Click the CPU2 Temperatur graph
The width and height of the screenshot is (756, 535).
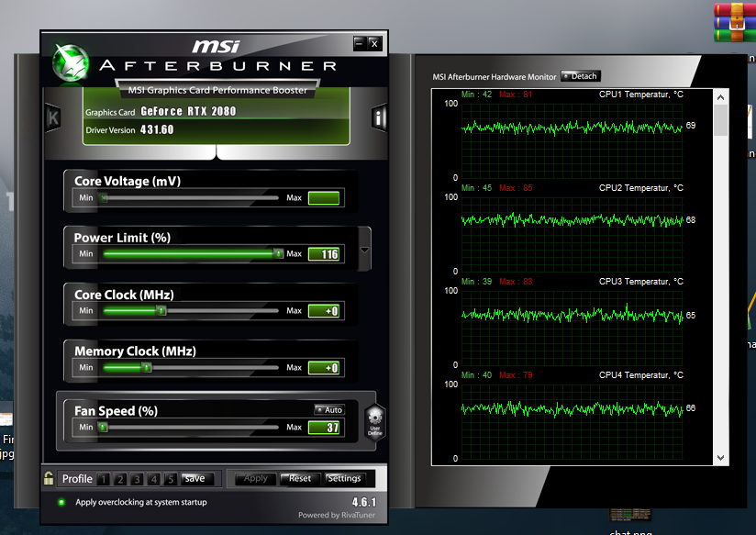pos(572,234)
